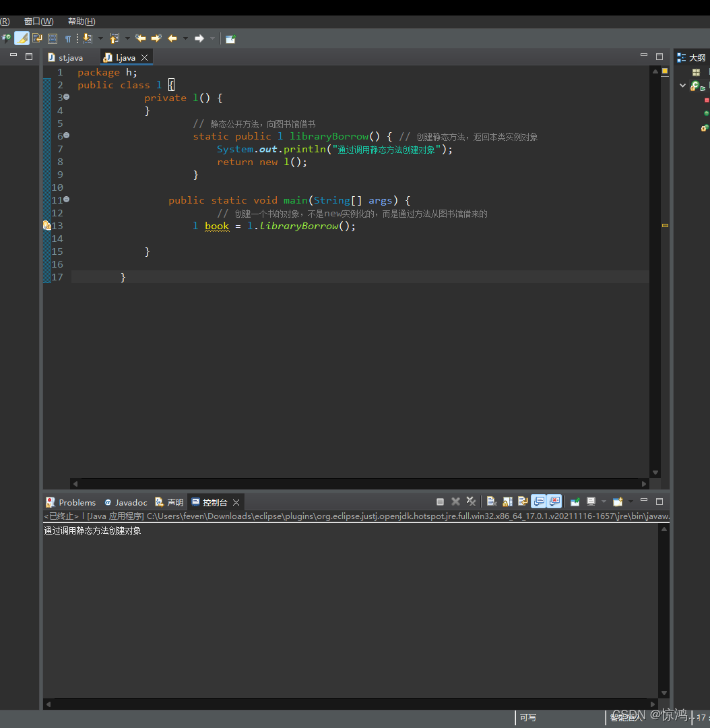This screenshot has width=710, height=728.
Task: Toggle Show Console When Standard Out Changes
Action: pos(539,502)
